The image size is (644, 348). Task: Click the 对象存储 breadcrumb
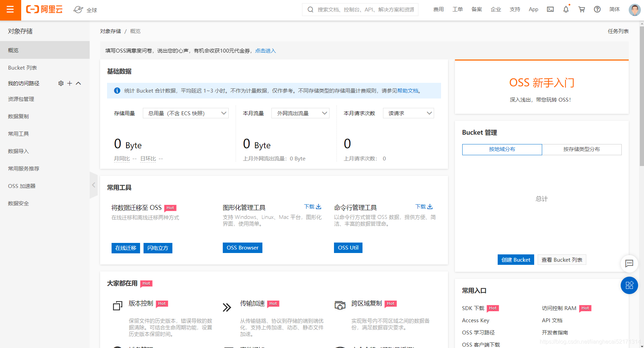tap(111, 31)
